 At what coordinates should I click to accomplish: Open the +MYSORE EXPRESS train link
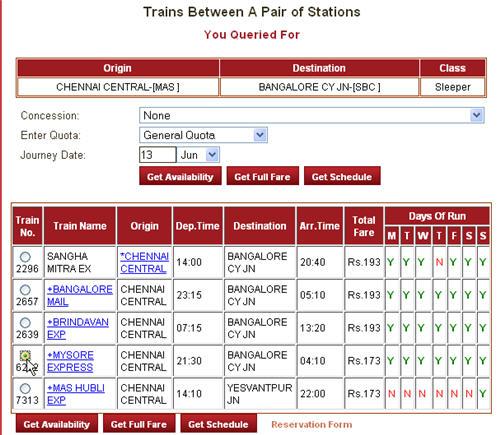pos(70,361)
